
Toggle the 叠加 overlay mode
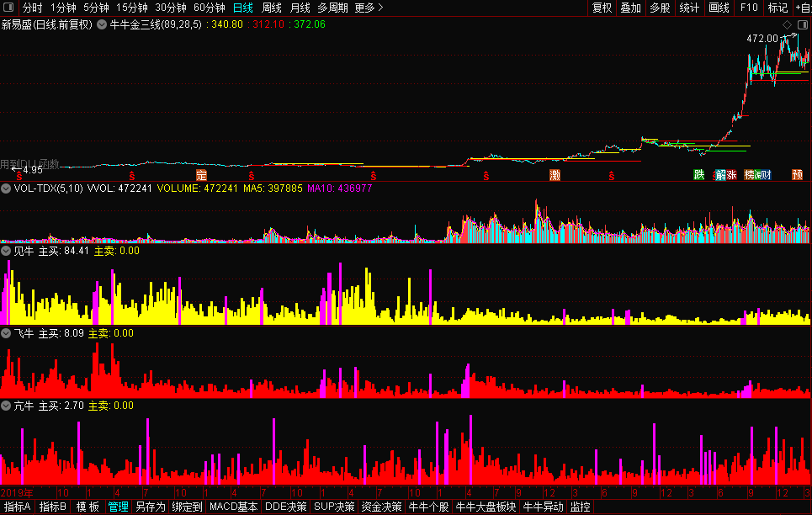coord(630,8)
